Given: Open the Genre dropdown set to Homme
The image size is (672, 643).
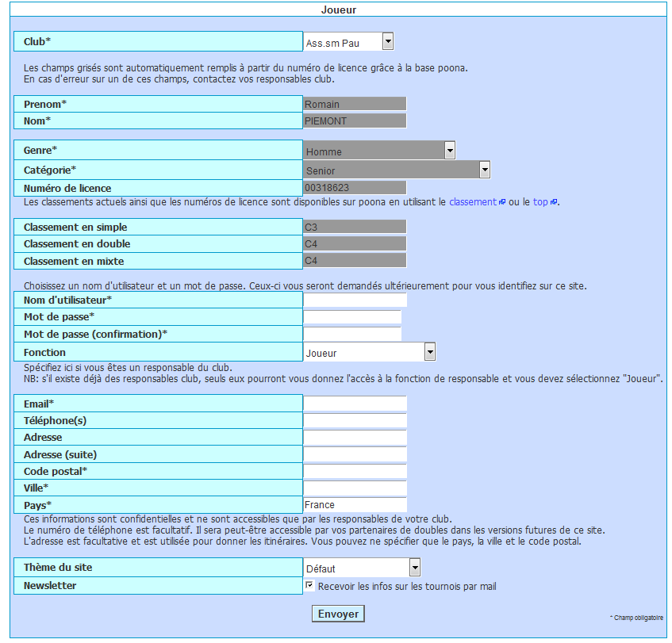Looking at the screenshot, I should [379, 151].
